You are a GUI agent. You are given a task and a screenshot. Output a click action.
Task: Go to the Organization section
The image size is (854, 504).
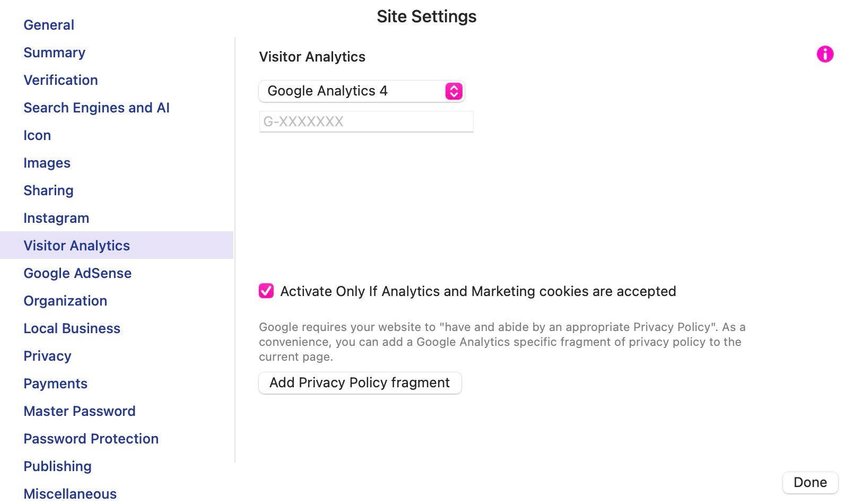[65, 301]
